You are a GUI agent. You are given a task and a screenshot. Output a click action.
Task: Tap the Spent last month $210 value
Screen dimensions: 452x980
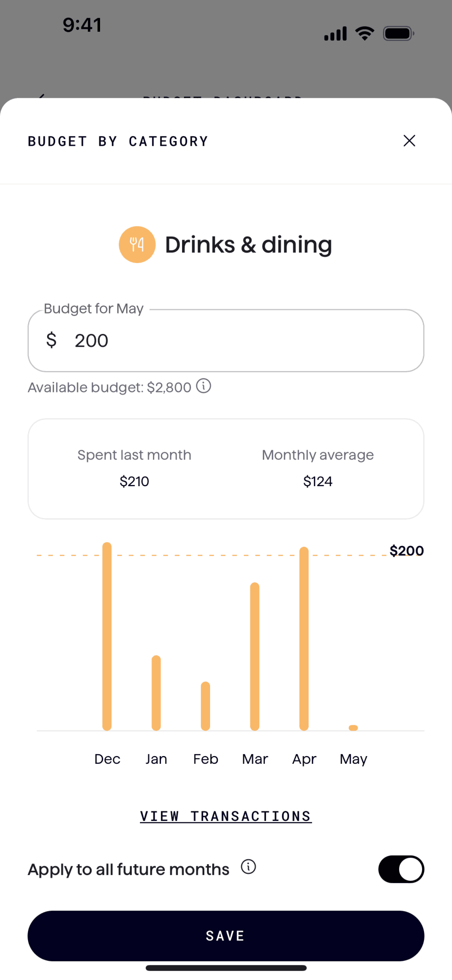[x=134, y=481]
